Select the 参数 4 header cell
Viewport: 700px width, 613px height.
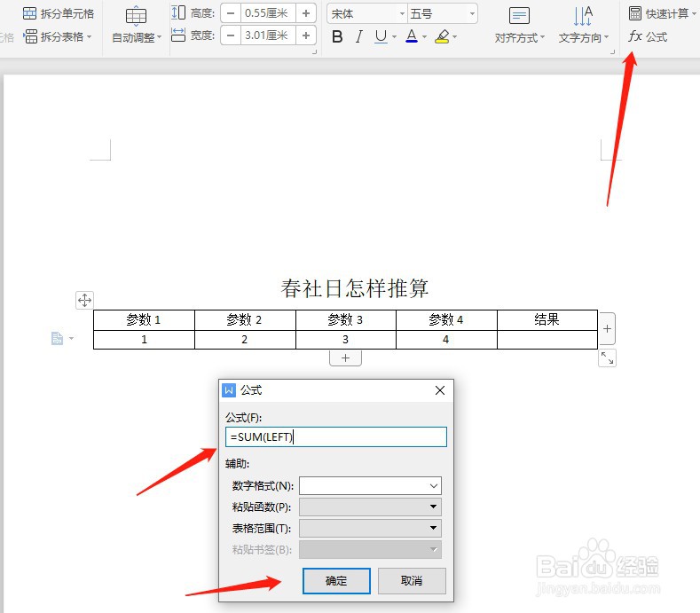tap(446, 320)
